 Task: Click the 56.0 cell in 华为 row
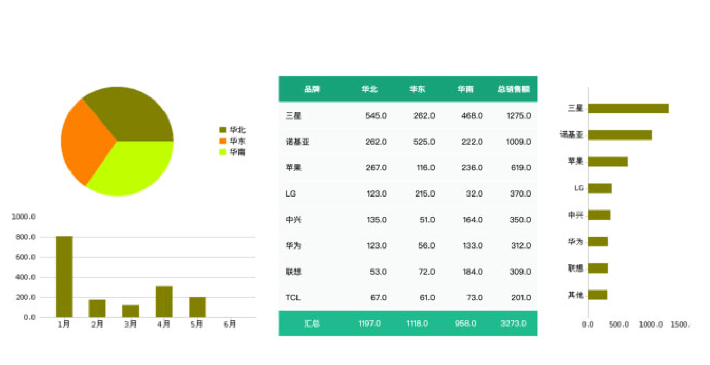427,245
